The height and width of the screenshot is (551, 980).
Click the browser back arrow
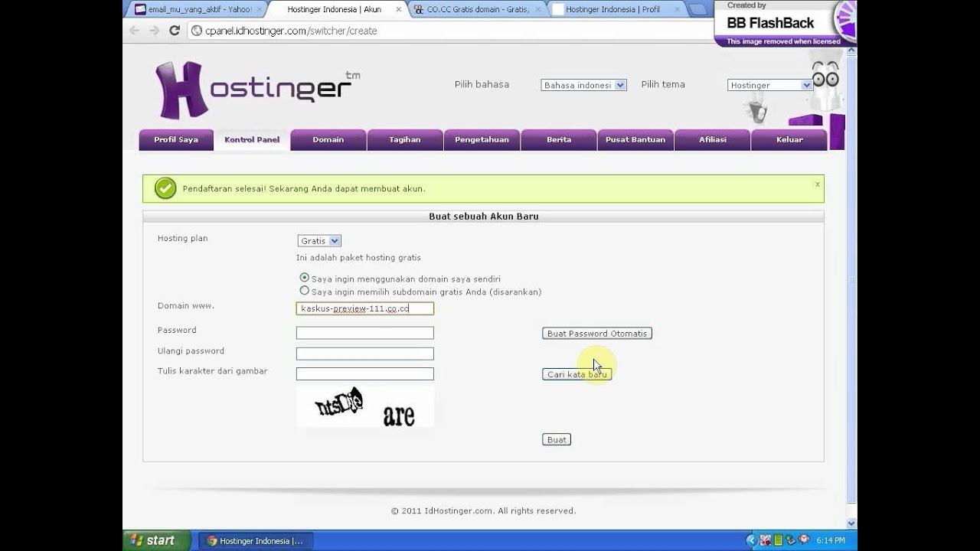point(135,31)
